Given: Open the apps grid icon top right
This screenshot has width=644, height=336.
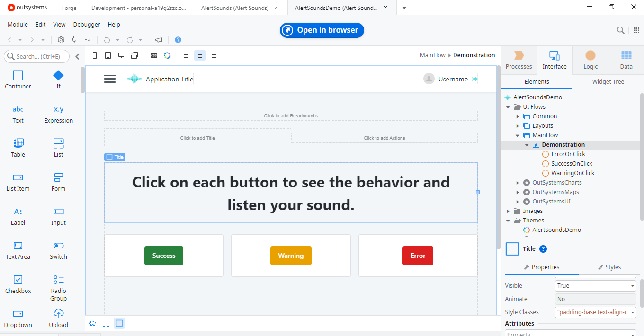Looking at the screenshot, I should [x=637, y=30].
